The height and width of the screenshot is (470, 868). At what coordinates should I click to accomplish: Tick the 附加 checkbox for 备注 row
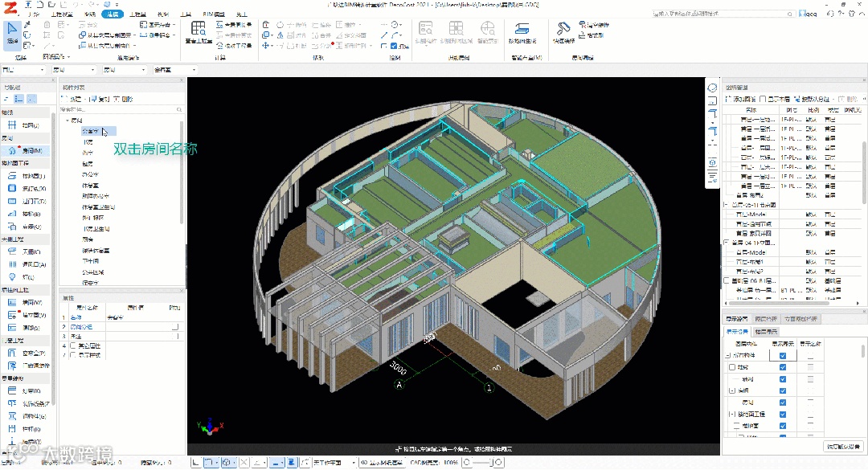point(175,337)
